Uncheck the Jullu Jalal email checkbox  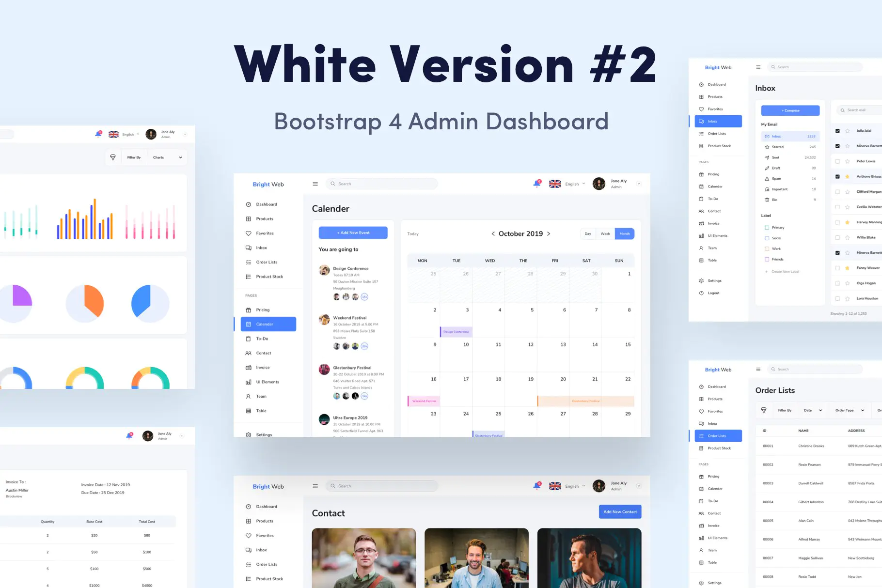837,131
